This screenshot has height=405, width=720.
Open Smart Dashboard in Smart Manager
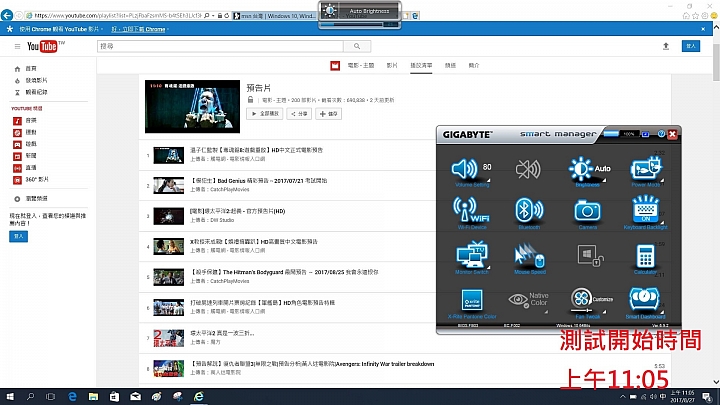645,303
